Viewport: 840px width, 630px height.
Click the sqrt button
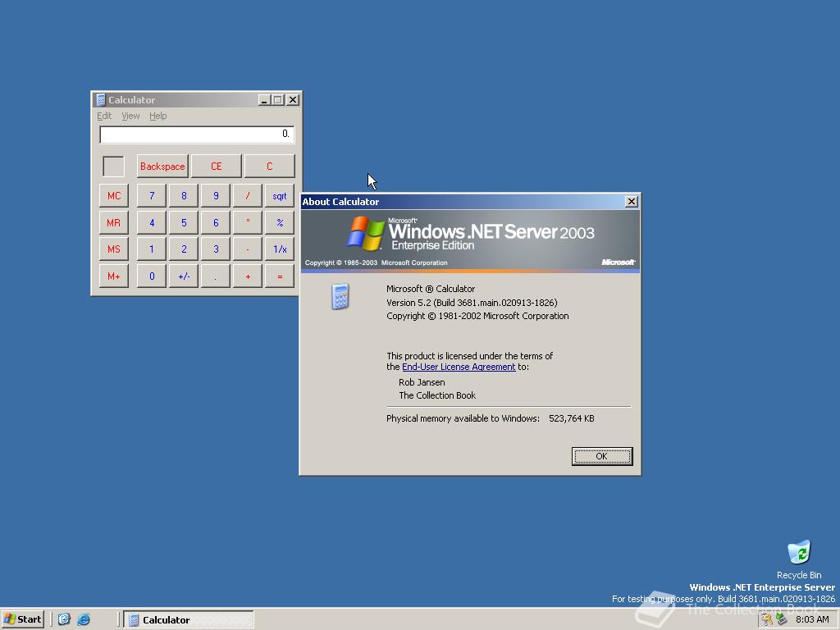[x=280, y=195]
